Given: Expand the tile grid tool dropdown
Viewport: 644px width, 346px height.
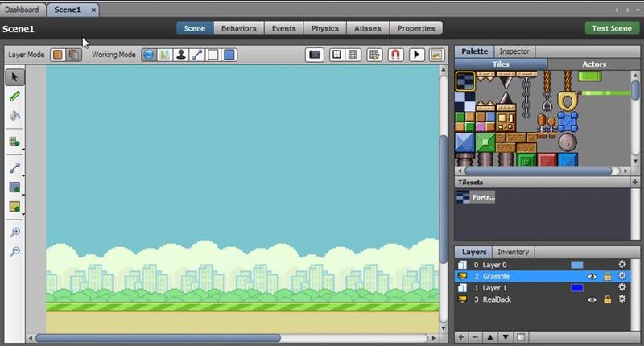Looking at the screenshot, I should tap(23, 148).
